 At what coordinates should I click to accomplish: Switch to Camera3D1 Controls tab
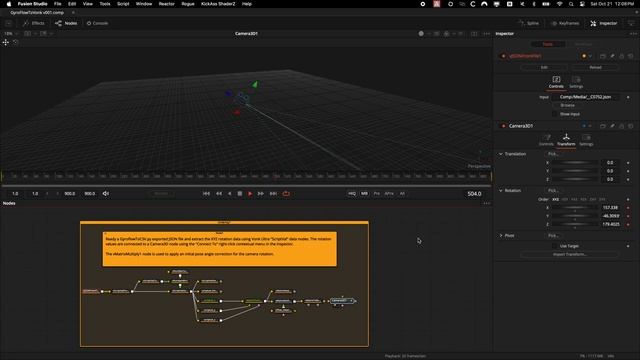pyautogui.click(x=546, y=140)
